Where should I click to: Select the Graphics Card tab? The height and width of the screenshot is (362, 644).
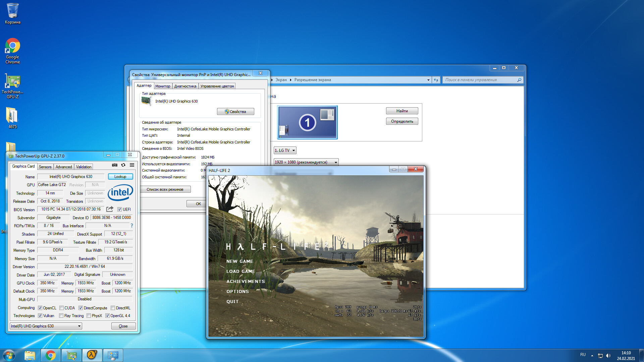point(23,166)
